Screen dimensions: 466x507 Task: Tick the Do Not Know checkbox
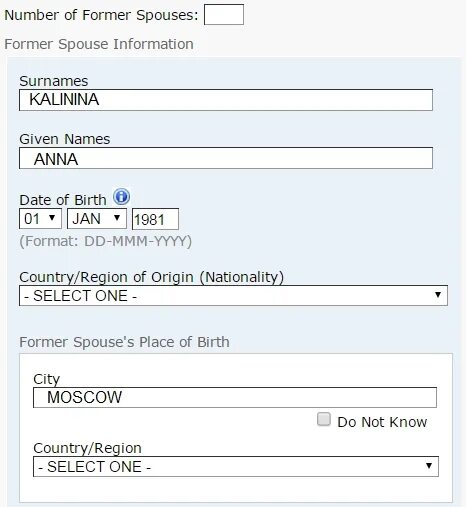[324, 419]
